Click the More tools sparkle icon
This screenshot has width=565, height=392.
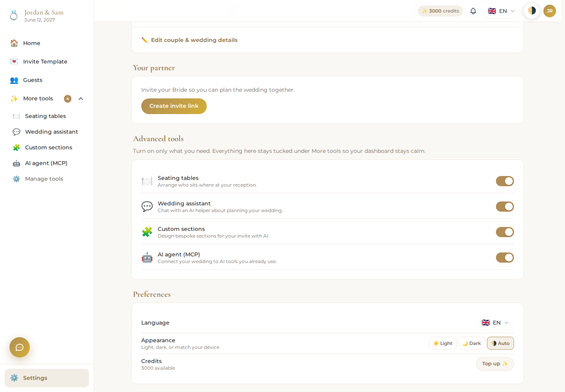click(x=14, y=98)
